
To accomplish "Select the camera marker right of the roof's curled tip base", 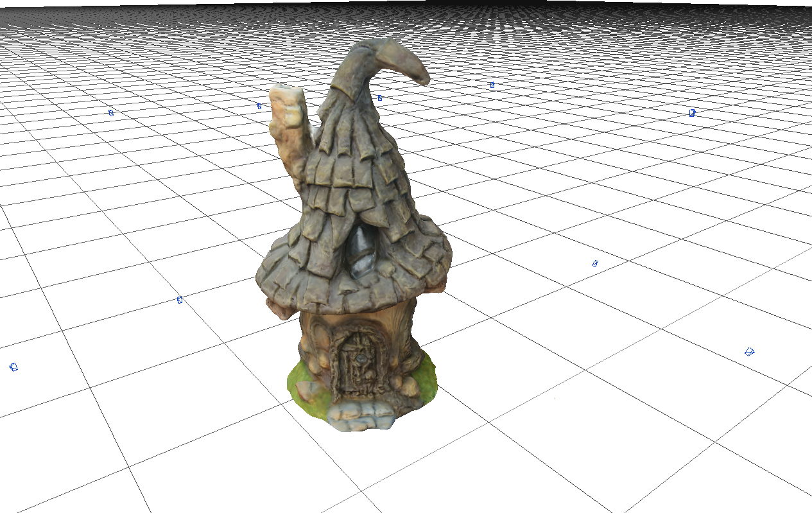I will [380, 98].
